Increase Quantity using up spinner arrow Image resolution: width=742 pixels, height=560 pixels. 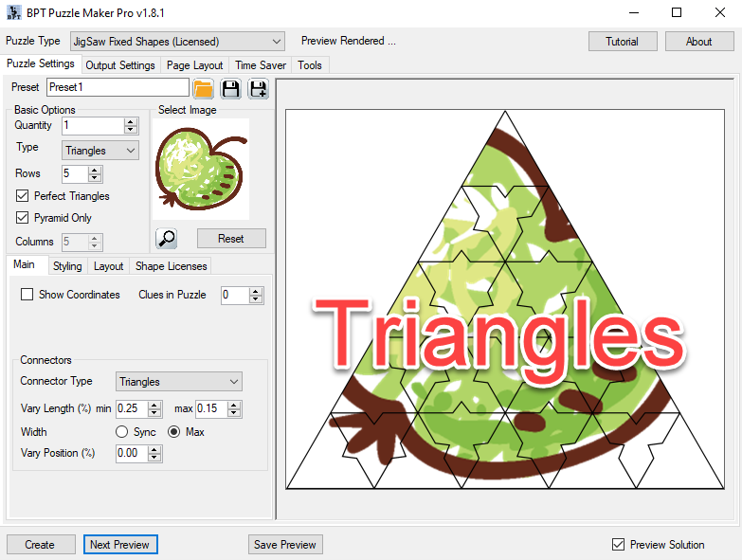coord(131,121)
